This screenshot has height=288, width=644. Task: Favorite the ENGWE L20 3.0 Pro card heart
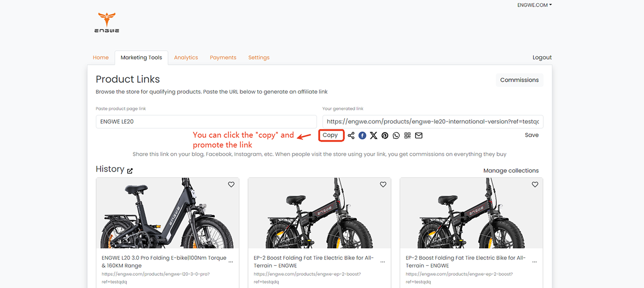[231, 185]
